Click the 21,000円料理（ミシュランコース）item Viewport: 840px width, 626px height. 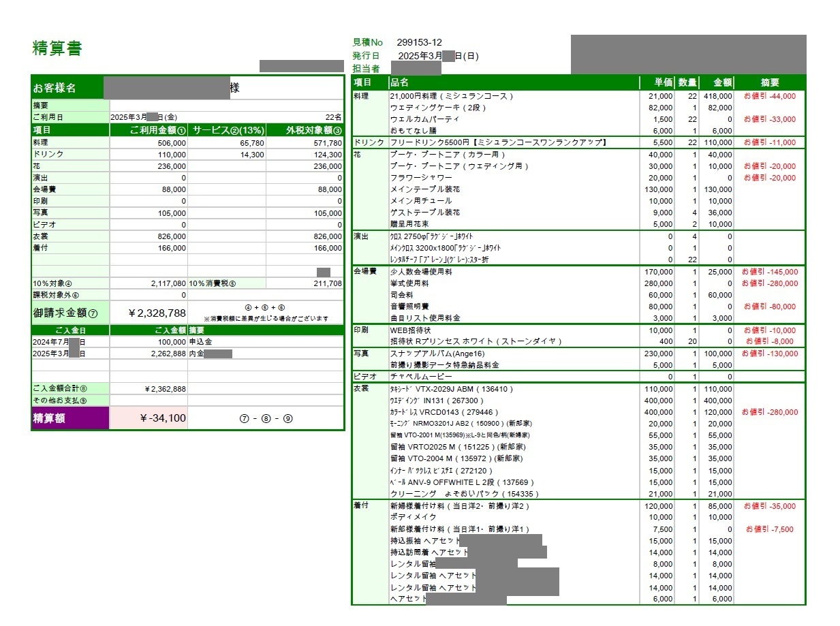coord(452,96)
